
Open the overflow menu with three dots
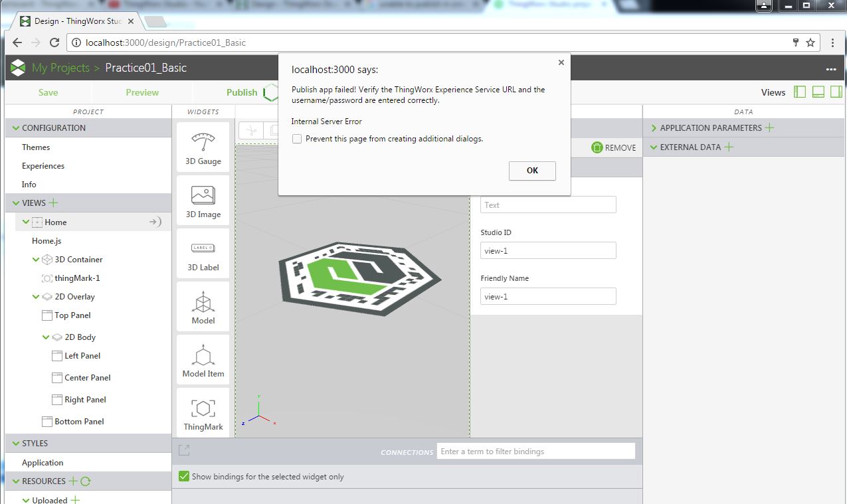(x=831, y=69)
